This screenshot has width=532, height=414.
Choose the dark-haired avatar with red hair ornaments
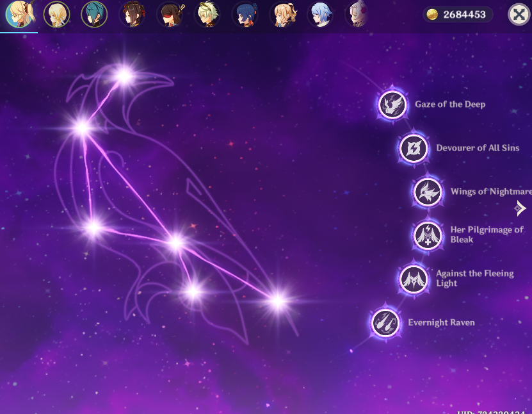[x=132, y=15]
